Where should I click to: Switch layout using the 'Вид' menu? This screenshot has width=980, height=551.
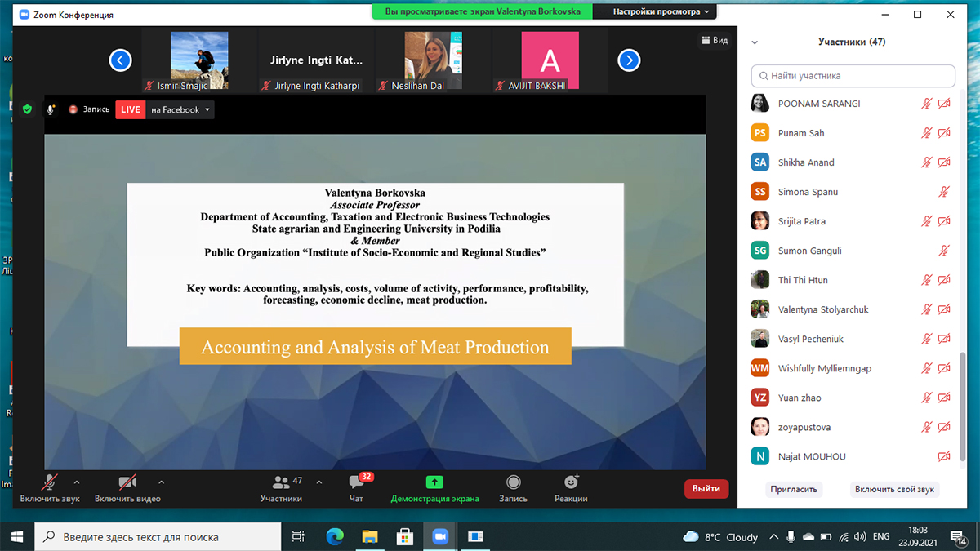click(x=714, y=41)
